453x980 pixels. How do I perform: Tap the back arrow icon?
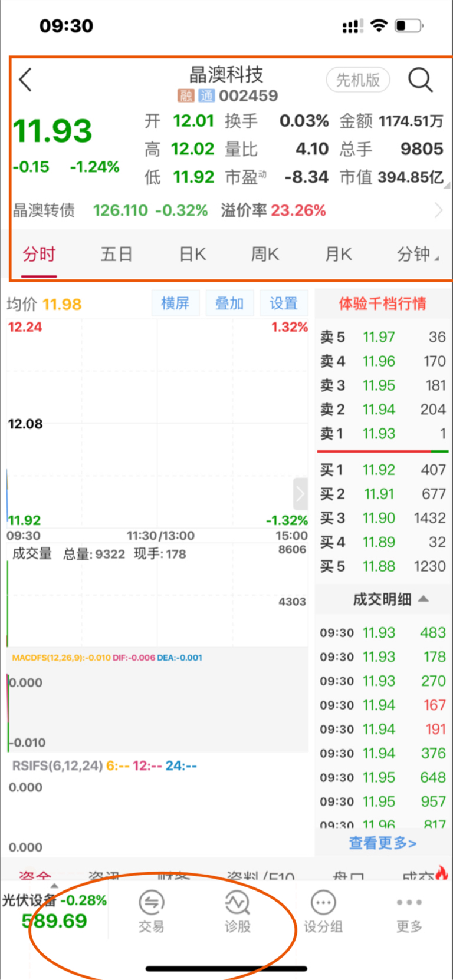(x=25, y=80)
